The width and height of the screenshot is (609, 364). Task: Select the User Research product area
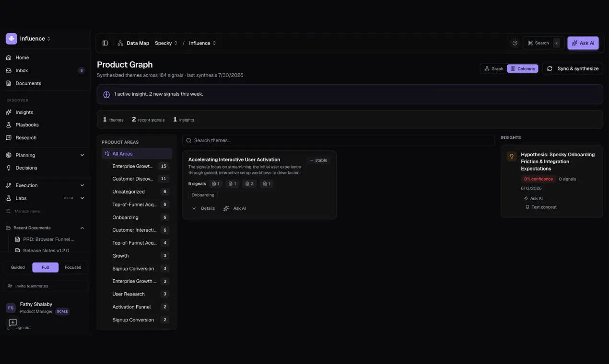(x=137, y=294)
